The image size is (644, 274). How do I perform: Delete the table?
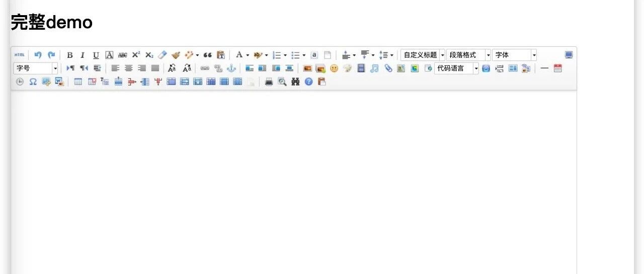(x=92, y=82)
